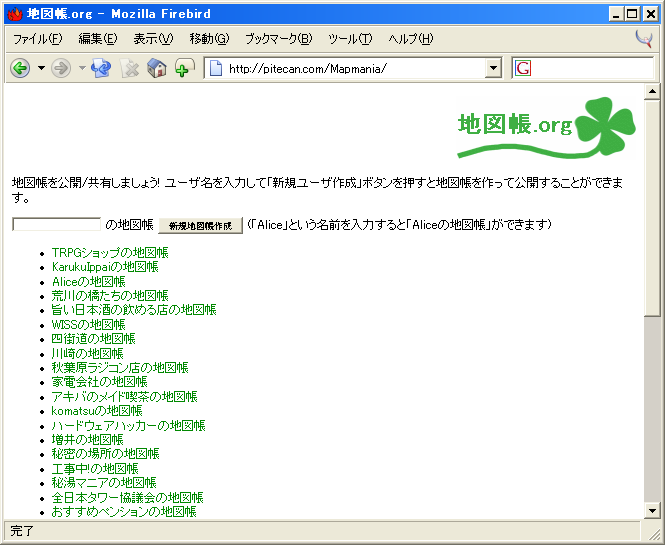
Task: Click the page icon in the address bar
Action: (x=216, y=68)
